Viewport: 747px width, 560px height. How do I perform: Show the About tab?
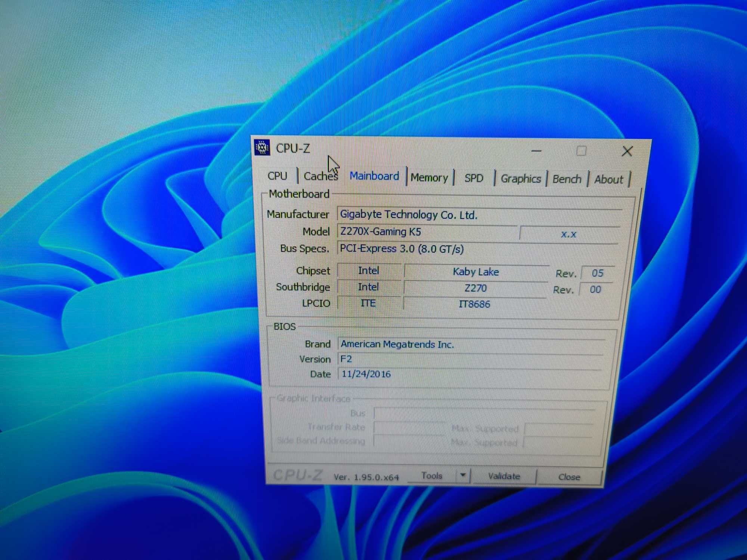pos(609,180)
